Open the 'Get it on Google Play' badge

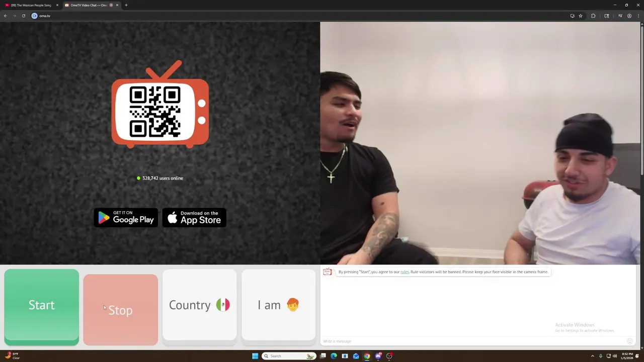(126, 218)
